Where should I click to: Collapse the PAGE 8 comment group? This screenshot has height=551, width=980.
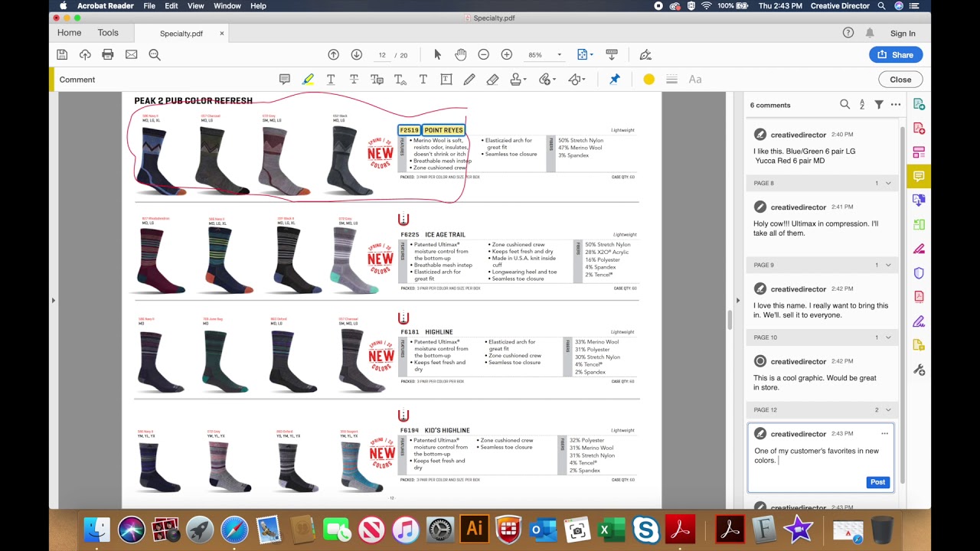(888, 184)
